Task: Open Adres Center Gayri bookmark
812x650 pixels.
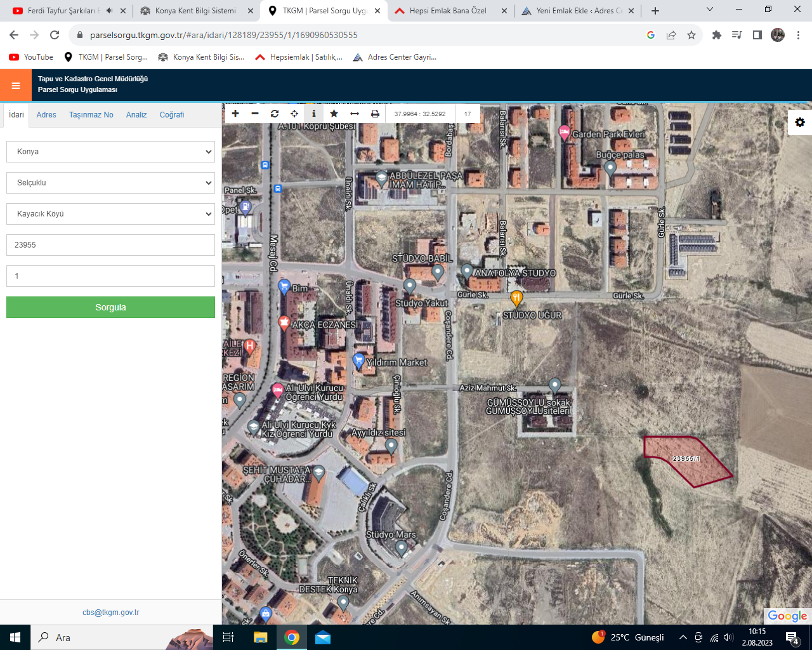Action: 395,57
